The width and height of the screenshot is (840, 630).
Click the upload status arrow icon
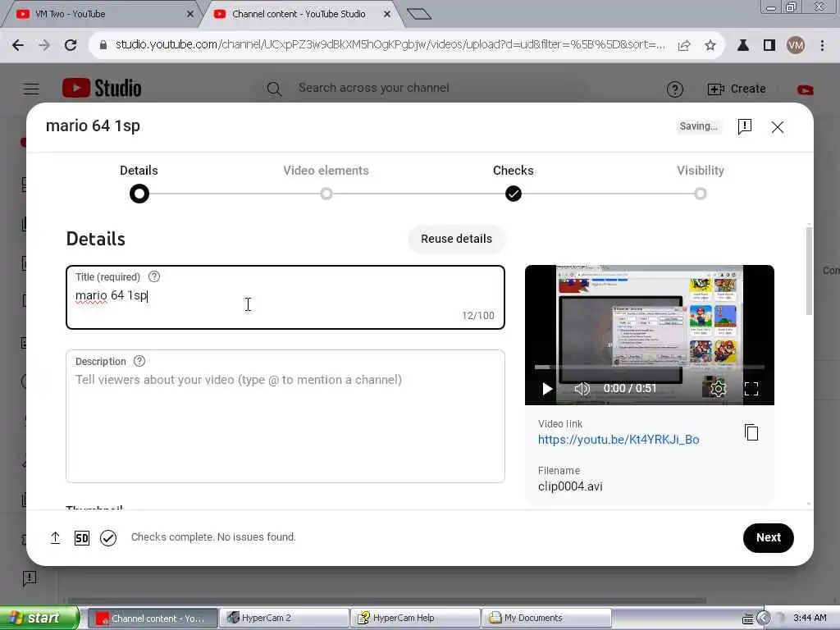click(x=55, y=538)
